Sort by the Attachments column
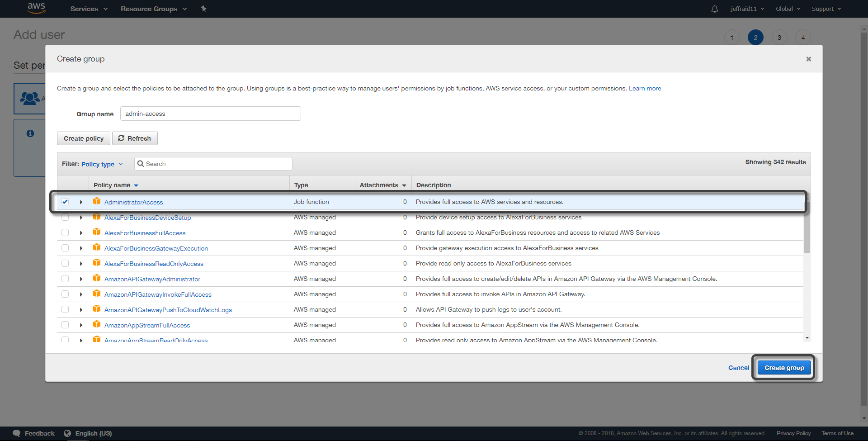868x441 pixels. point(383,185)
